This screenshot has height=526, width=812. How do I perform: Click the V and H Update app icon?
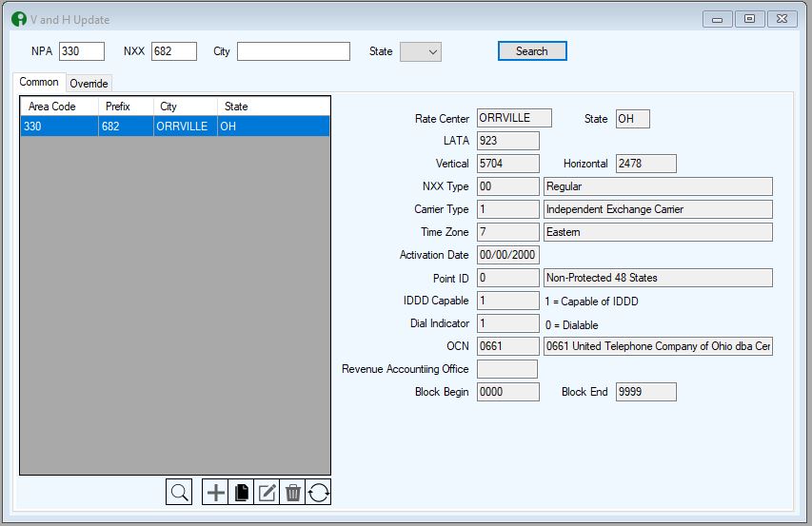tap(18, 19)
